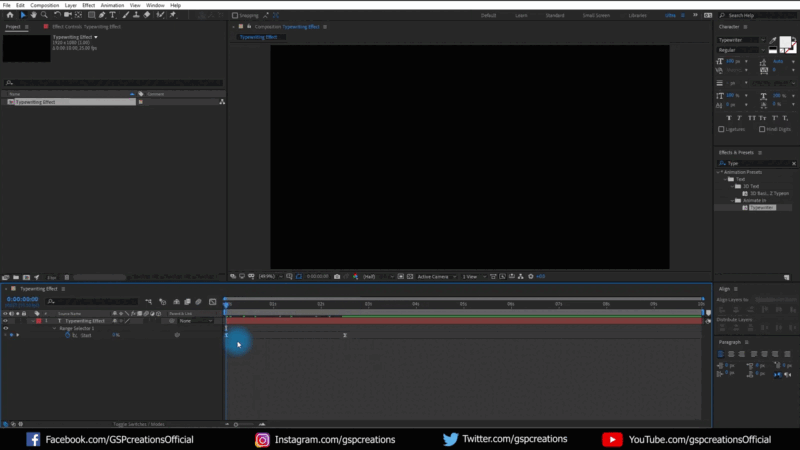
Task: Select the Zoom magnifier tool
Action: (44, 15)
